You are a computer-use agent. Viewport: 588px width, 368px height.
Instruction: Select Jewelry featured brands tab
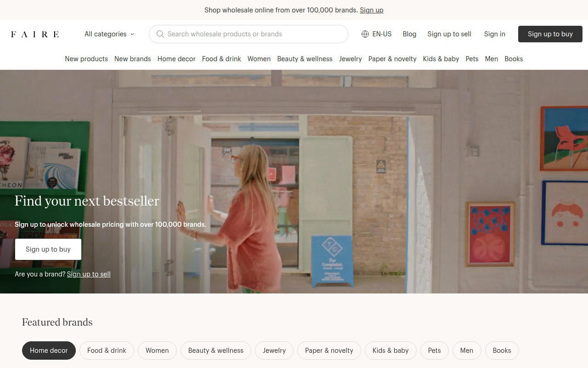274,351
